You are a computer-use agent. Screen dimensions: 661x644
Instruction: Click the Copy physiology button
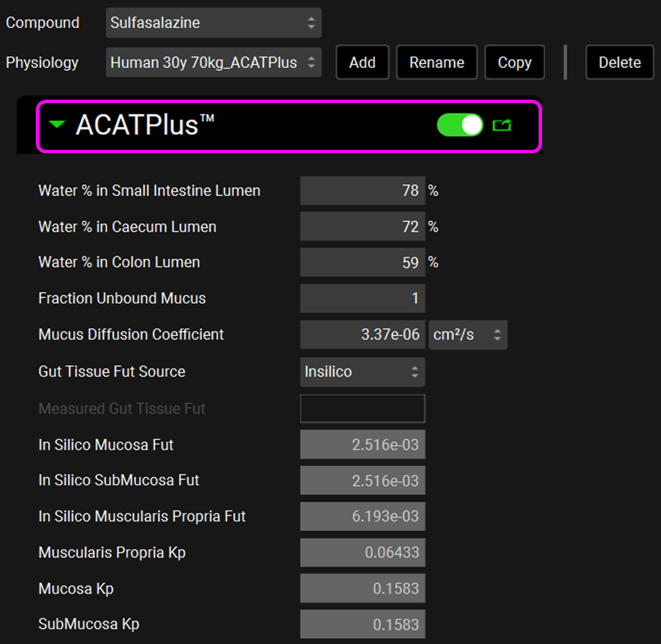point(514,63)
